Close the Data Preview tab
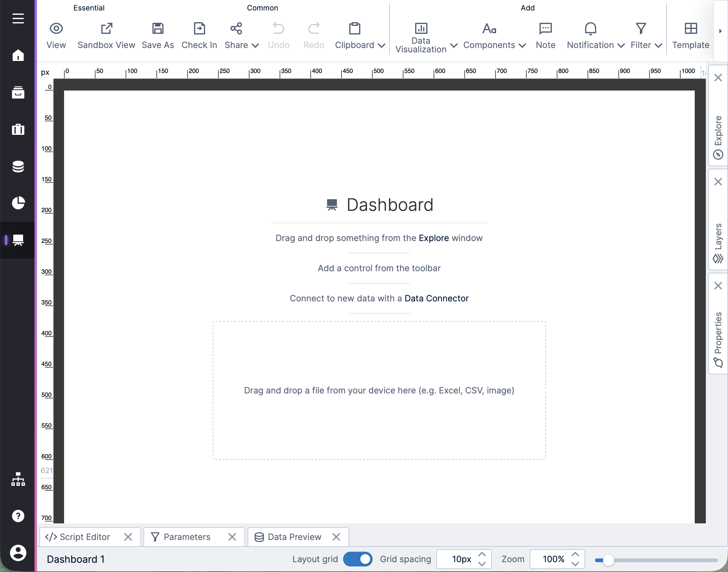 336,537
